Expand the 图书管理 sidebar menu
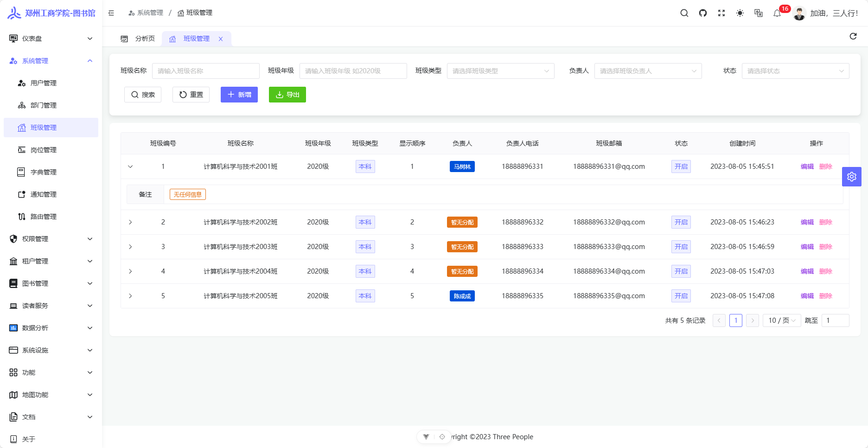868x448 pixels. [51, 283]
